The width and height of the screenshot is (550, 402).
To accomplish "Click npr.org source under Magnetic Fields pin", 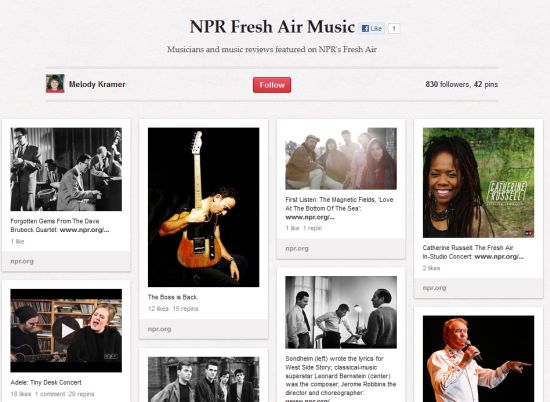I will (297, 248).
